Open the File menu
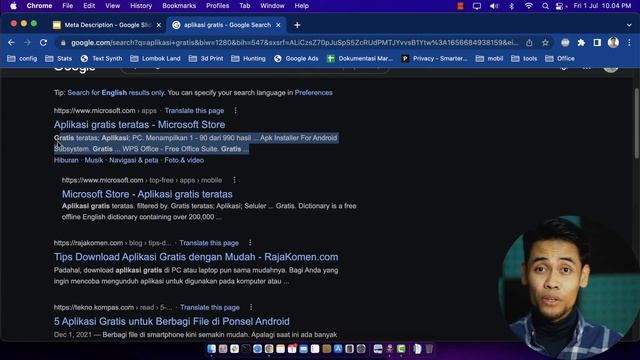This screenshot has width=640, height=360. click(x=68, y=6)
